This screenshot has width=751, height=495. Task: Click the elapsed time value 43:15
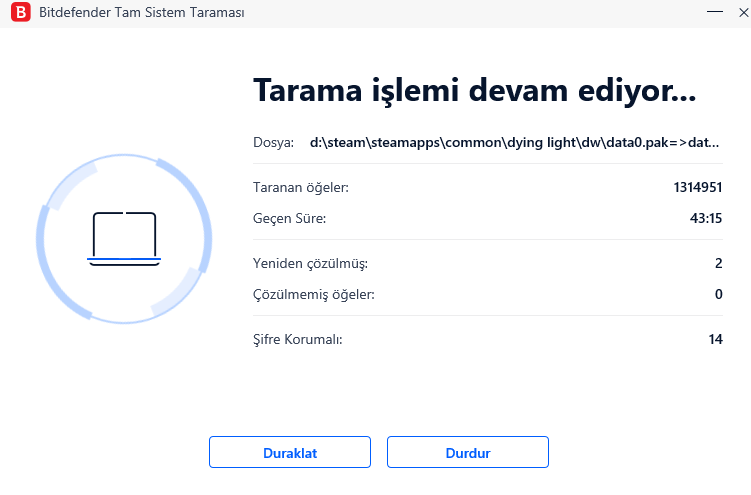point(706,218)
